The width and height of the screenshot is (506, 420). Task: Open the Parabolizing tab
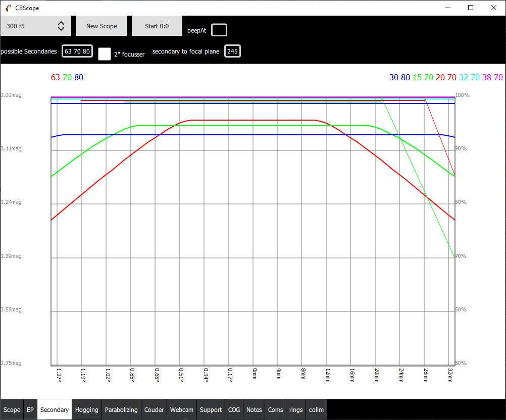tap(121, 410)
